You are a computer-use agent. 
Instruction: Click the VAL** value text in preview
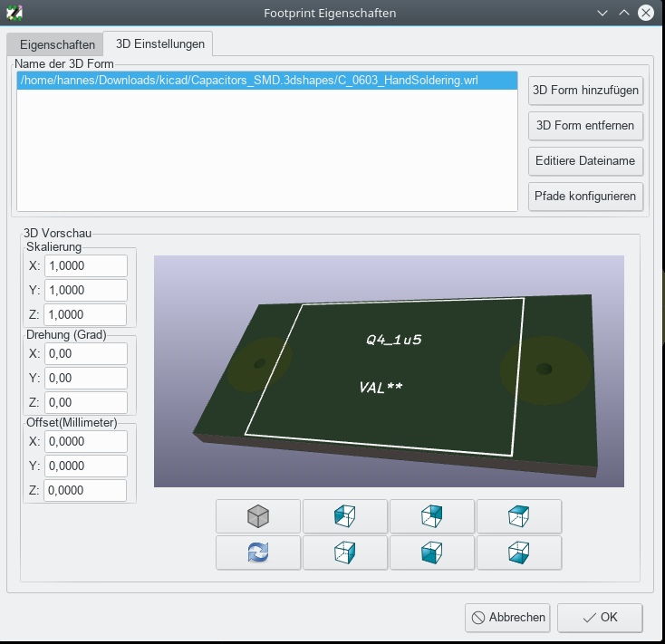[381, 387]
